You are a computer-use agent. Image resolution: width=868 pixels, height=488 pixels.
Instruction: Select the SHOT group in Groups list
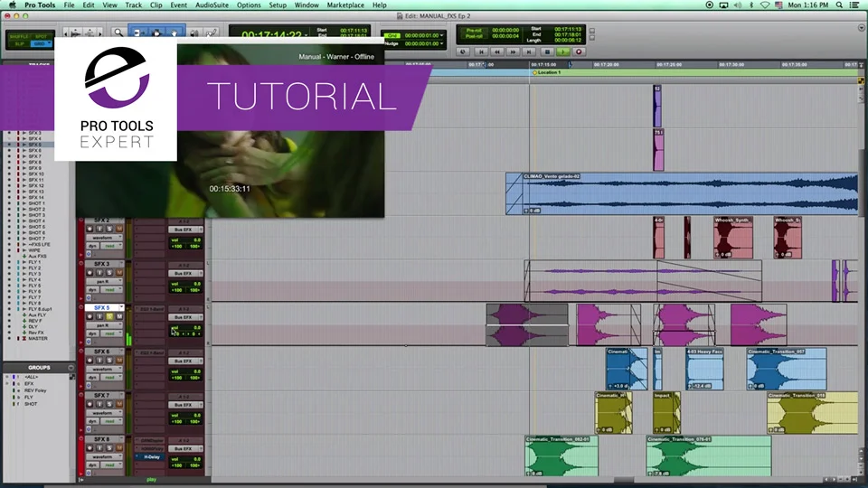[x=31, y=404]
